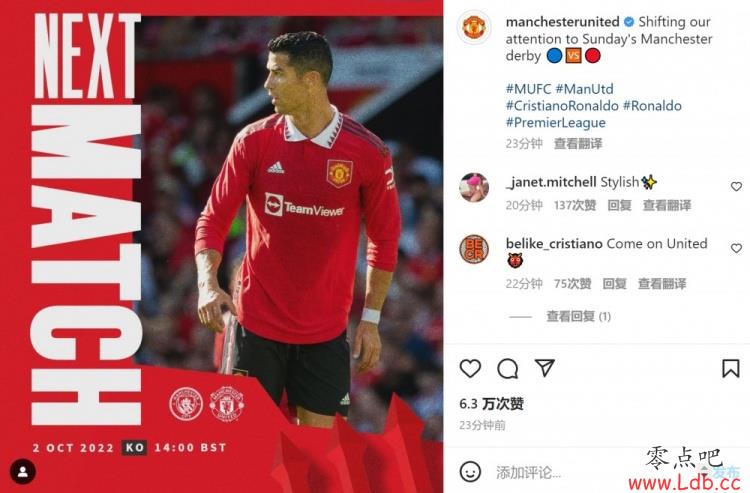Like the post with heart icon
The image size is (750, 493).
(470, 369)
